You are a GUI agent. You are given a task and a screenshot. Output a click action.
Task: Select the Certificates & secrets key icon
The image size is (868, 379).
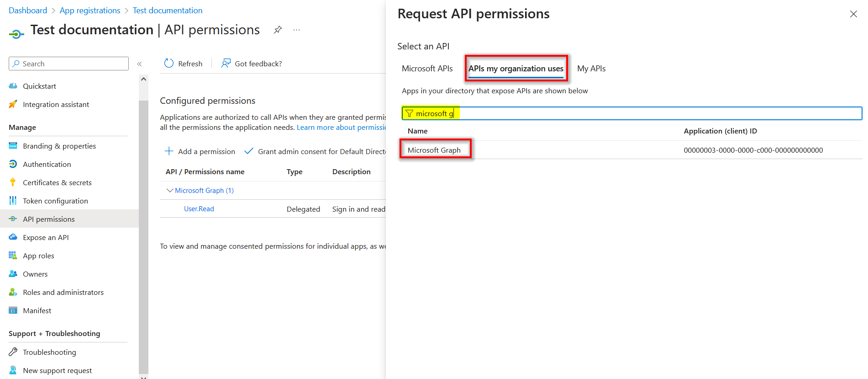pos(13,182)
